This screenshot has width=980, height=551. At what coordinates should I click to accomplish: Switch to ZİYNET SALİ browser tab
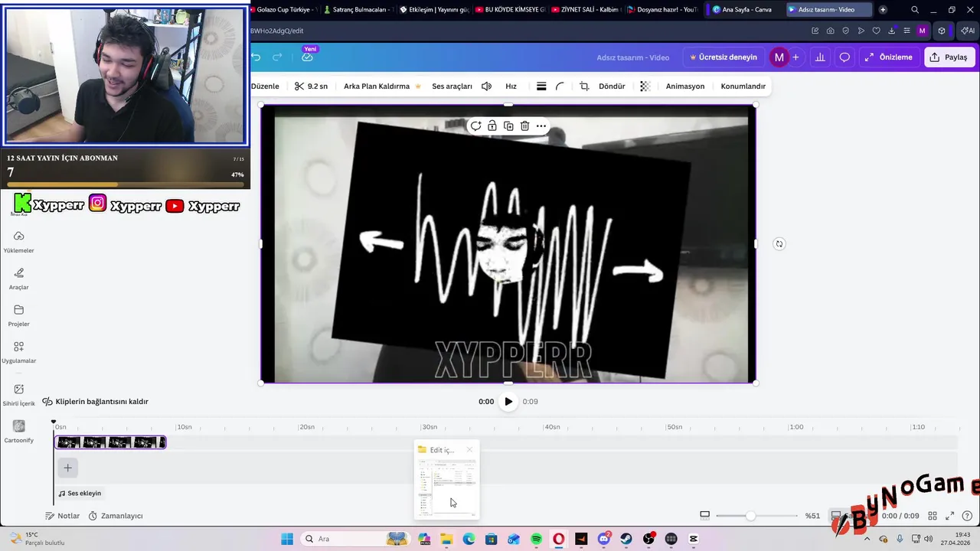point(585,9)
